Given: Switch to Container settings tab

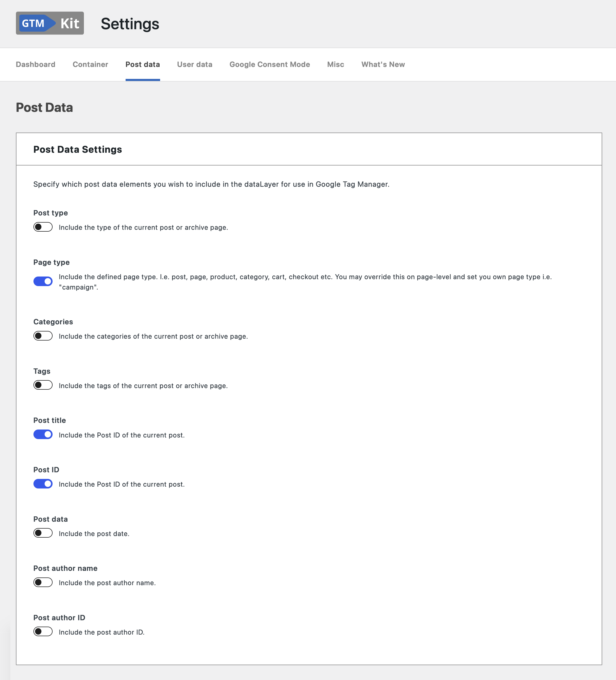Looking at the screenshot, I should 90,64.
